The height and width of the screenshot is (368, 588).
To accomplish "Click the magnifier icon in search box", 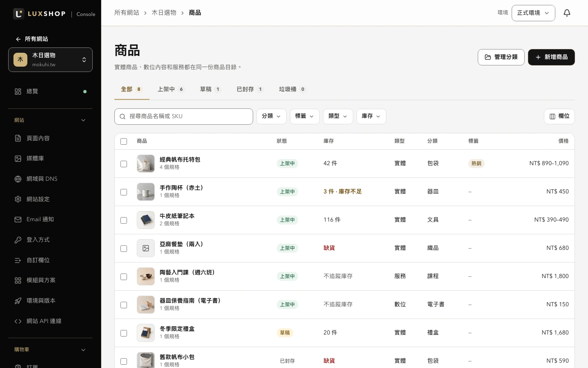I will [x=122, y=117].
